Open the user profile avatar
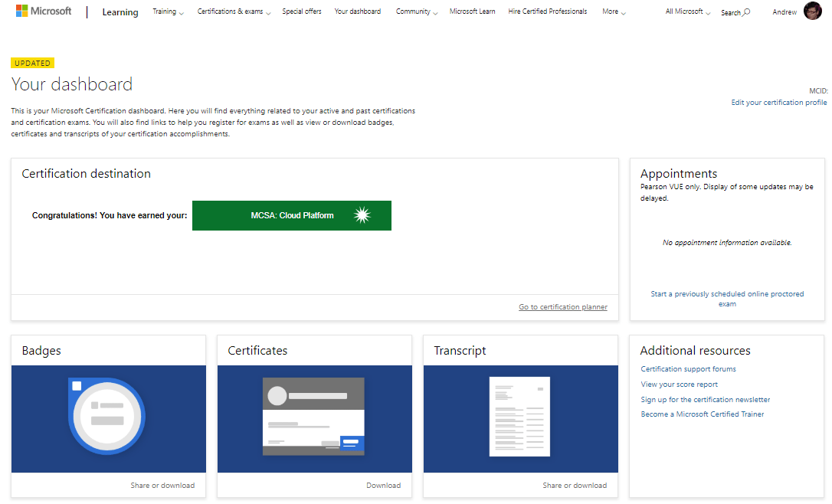Screen dimensions: 832x504 tap(812, 11)
